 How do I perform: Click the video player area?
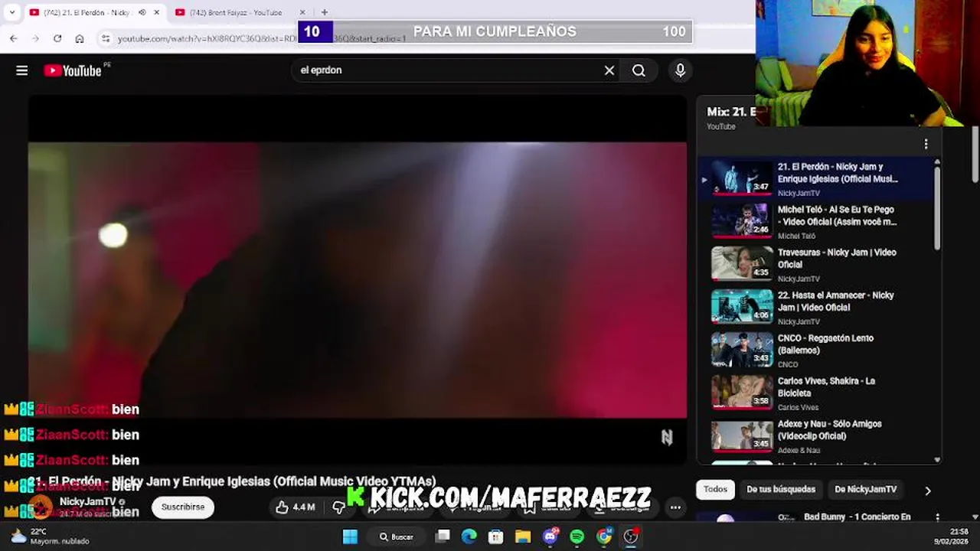click(x=358, y=280)
